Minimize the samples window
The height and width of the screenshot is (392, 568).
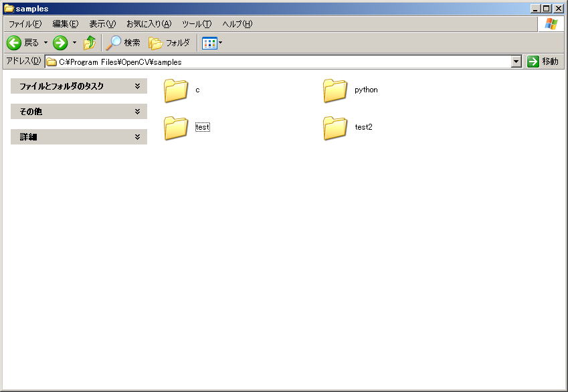(x=535, y=8)
